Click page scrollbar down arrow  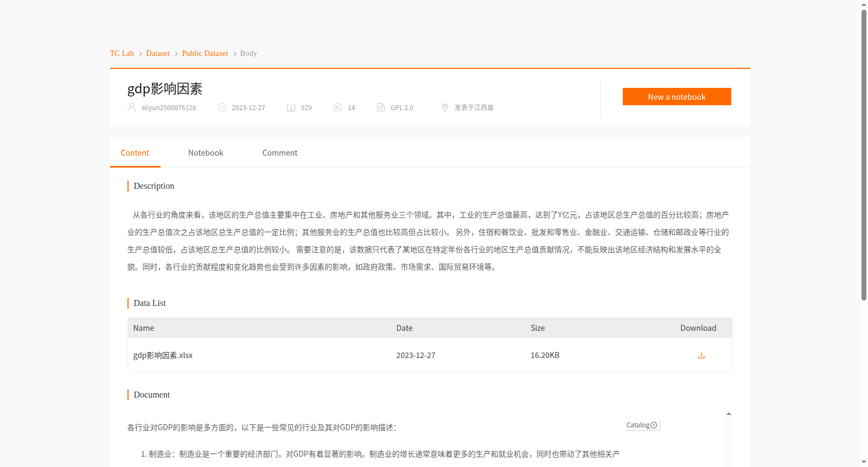[864, 462]
